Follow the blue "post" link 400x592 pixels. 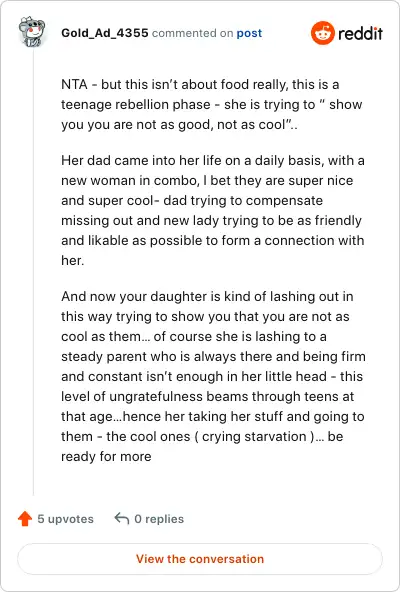coord(249,33)
